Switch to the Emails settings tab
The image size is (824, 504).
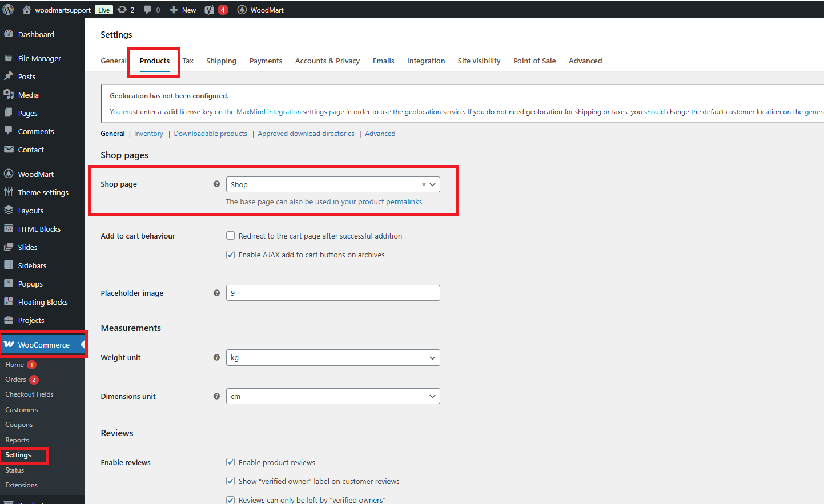[383, 61]
